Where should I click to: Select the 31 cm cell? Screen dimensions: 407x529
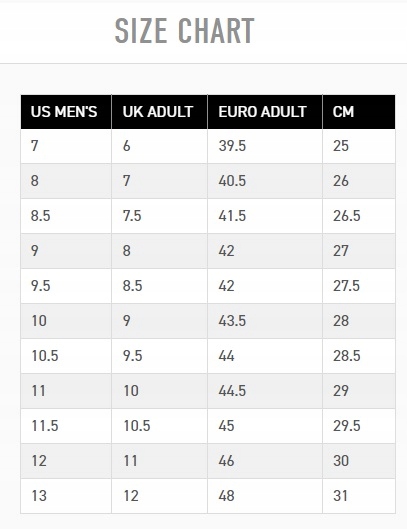359,496
